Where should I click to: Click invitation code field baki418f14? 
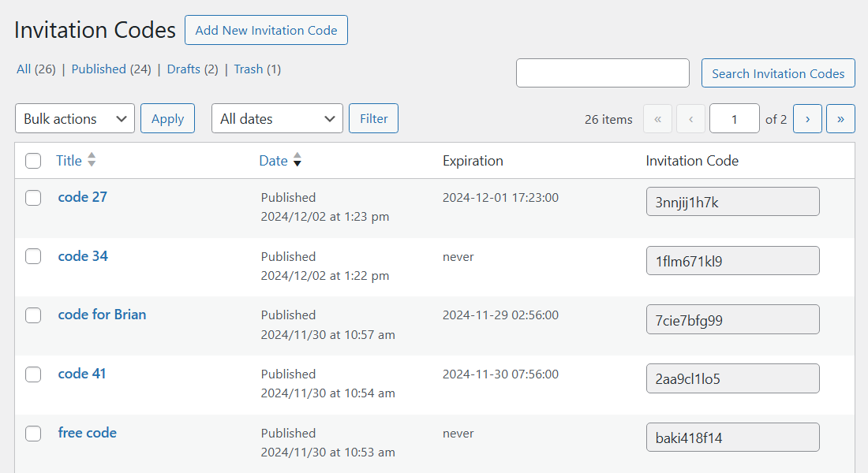(732, 437)
